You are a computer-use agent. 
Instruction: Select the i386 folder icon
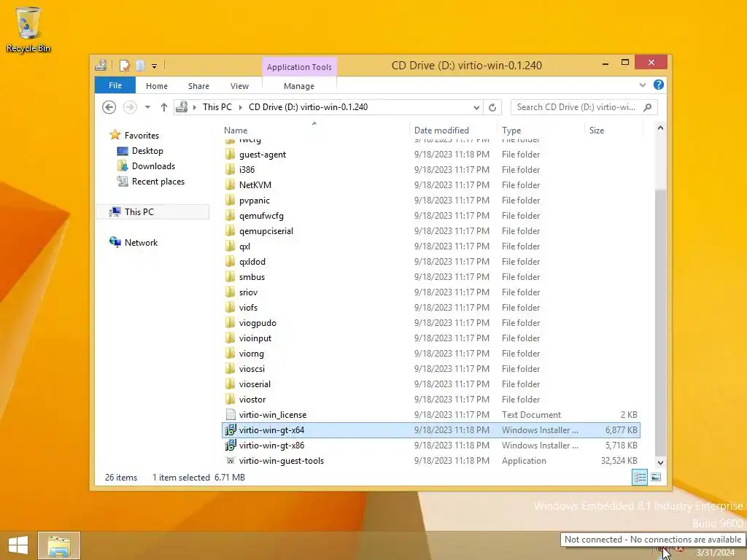point(230,169)
